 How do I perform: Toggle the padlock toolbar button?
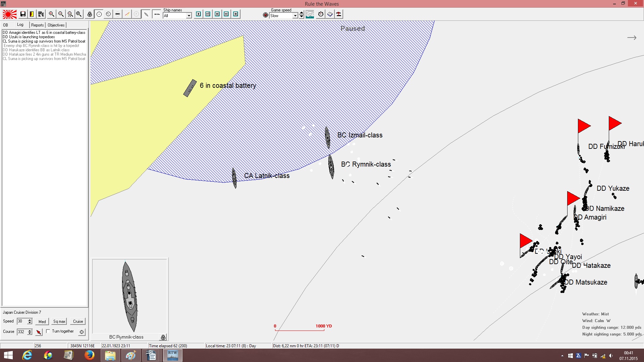[90, 14]
